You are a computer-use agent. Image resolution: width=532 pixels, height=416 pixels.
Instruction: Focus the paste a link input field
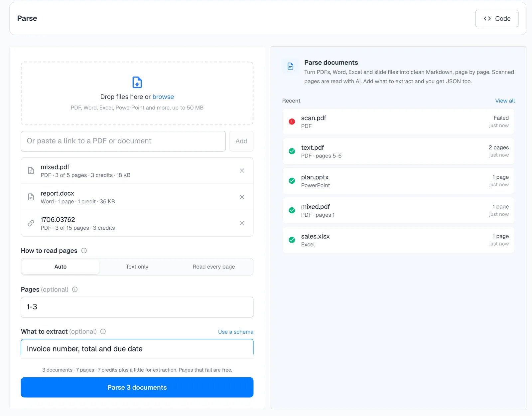click(123, 141)
